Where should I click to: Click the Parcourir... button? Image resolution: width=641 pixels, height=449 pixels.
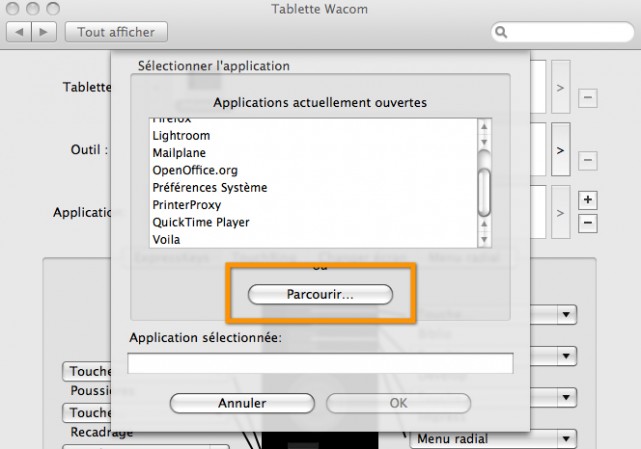pyautogui.click(x=320, y=294)
